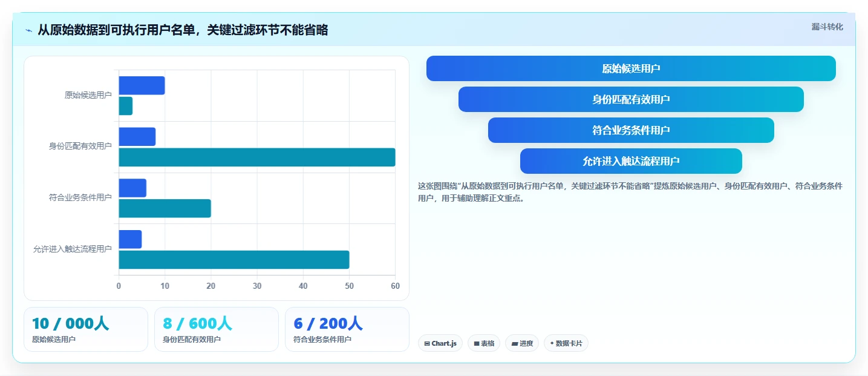
Task: Click the x-axis tick value 30
Action: click(257, 286)
